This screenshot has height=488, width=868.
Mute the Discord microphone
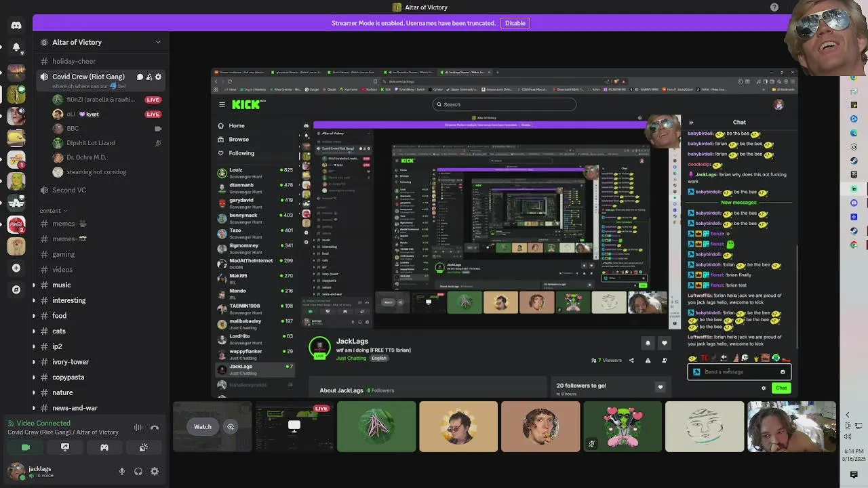122,471
